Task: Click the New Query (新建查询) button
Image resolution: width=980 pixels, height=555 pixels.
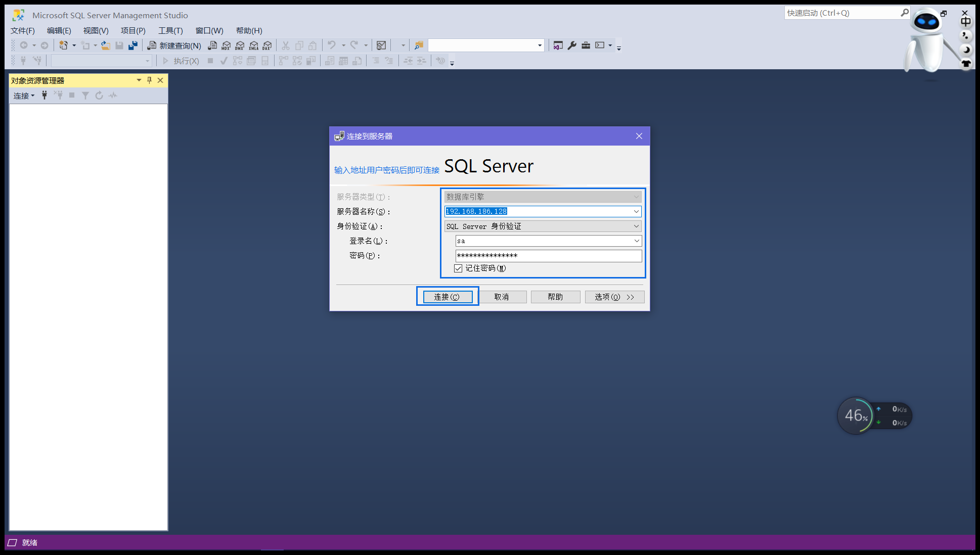Action: coord(174,45)
